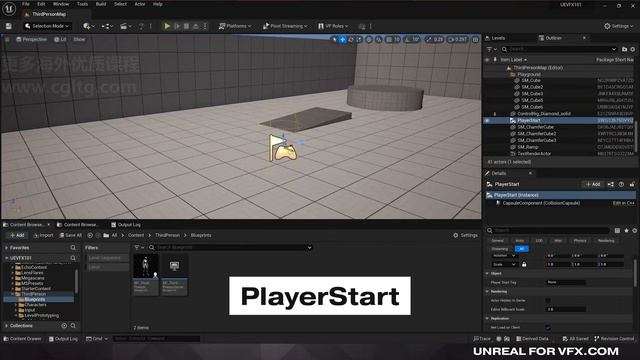Open the Outliner settings gear

tap(633, 49)
